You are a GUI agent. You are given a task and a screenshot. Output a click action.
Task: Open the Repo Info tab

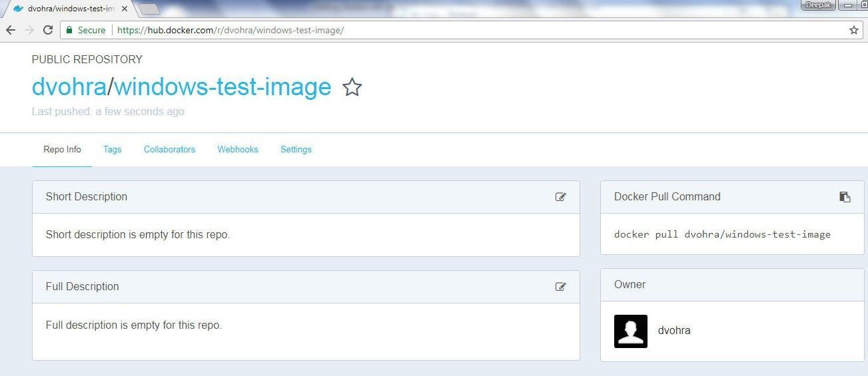click(63, 149)
